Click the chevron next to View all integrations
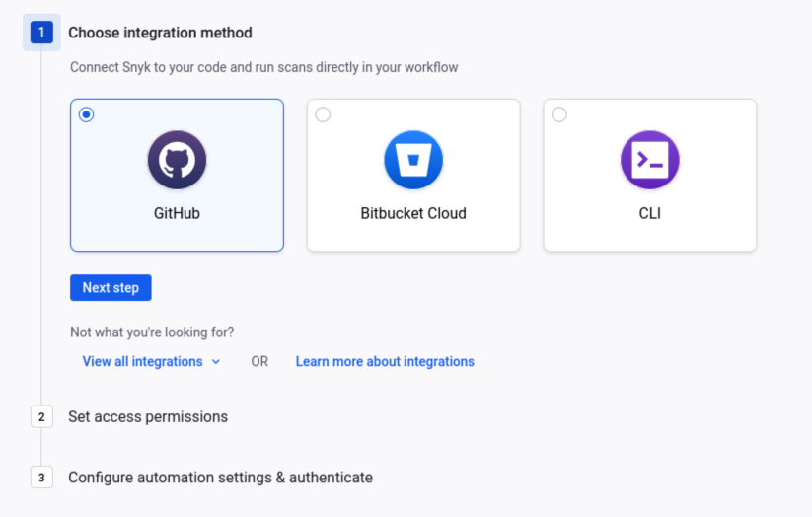This screenshot has height=517, width=812. [x=216, y=362]
